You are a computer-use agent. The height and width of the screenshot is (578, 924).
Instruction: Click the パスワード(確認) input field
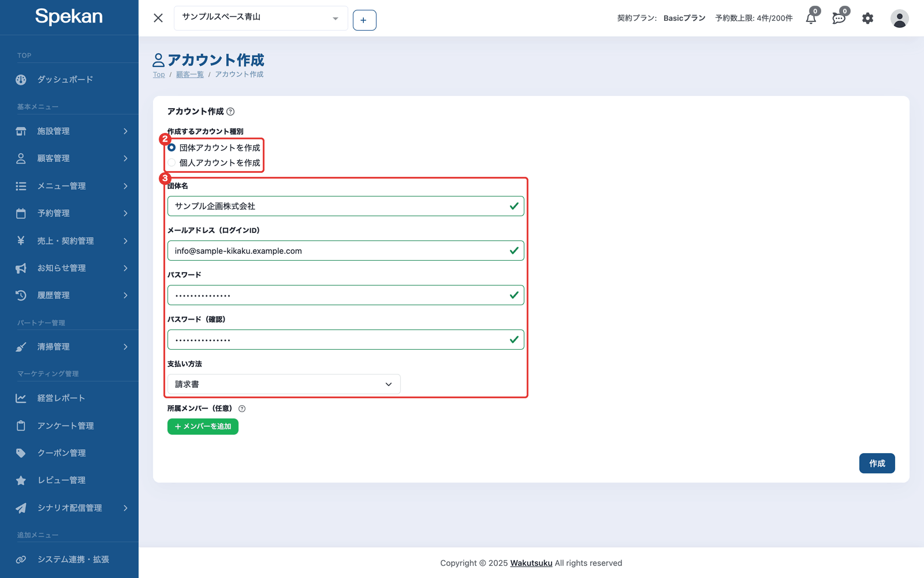pyautogui.click(x=345, y=340)
